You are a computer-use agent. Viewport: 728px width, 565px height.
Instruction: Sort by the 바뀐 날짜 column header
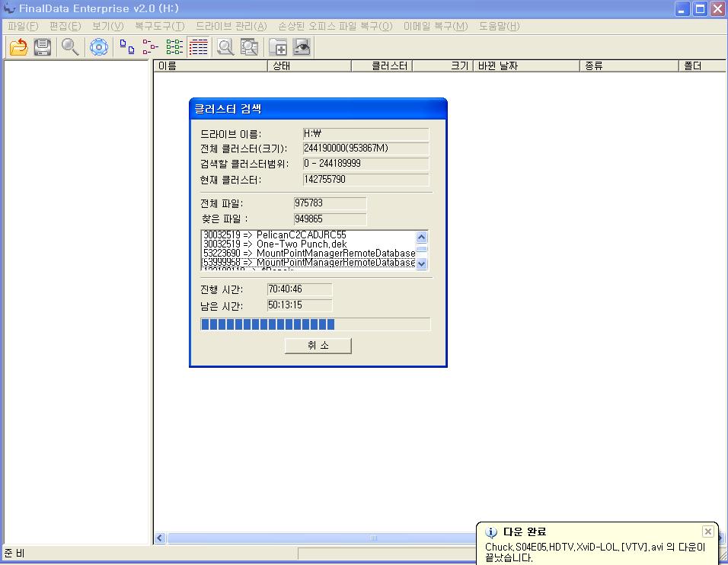(526, 66)
